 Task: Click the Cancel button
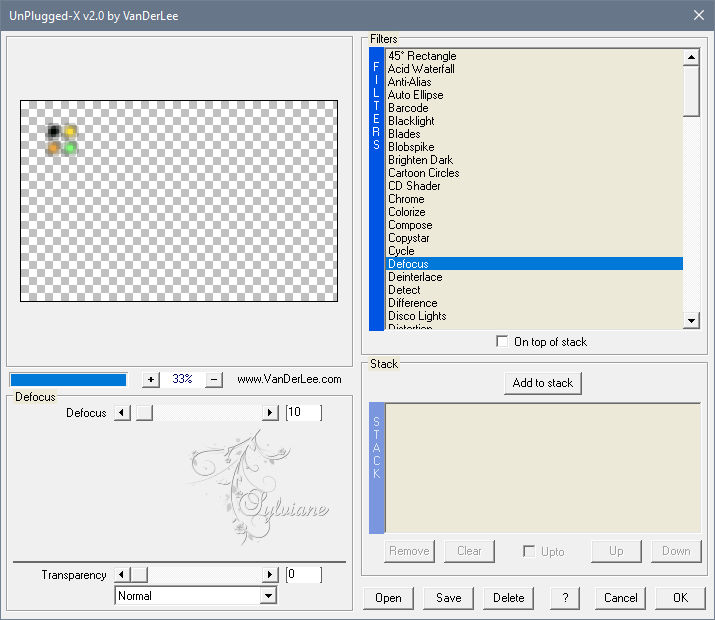pos(621,598)
